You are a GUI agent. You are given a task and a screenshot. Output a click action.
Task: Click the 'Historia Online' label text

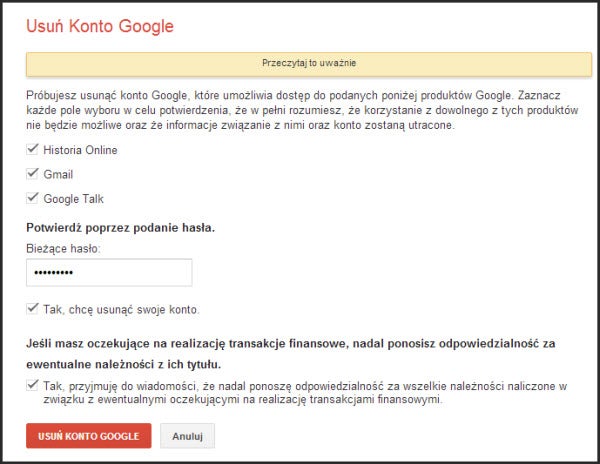click(80, 150)
